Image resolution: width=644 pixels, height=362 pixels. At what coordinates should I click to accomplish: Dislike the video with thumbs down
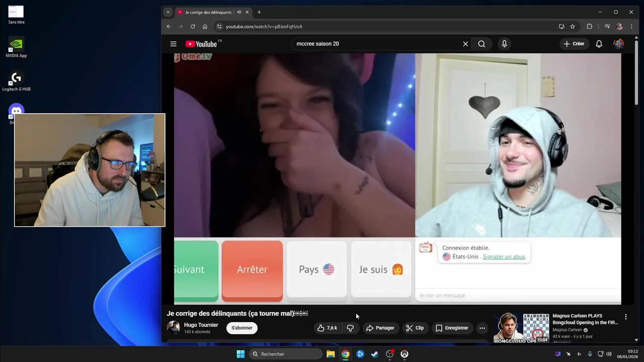tap(350, 328)
